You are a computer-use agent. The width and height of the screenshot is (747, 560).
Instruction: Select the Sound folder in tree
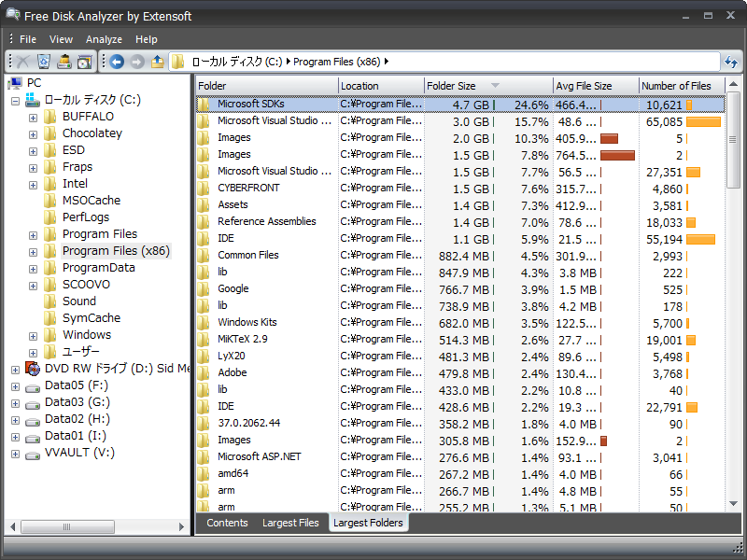click(x=79, y=301)
